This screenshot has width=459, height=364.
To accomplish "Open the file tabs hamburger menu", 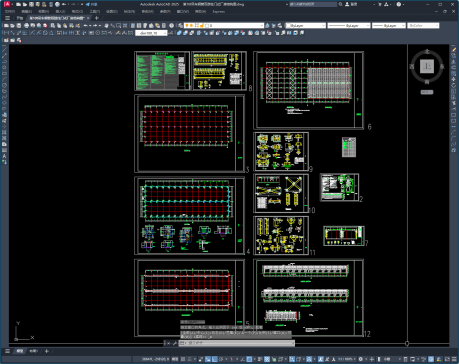I will pyautogui.click(x=7, y=18).
